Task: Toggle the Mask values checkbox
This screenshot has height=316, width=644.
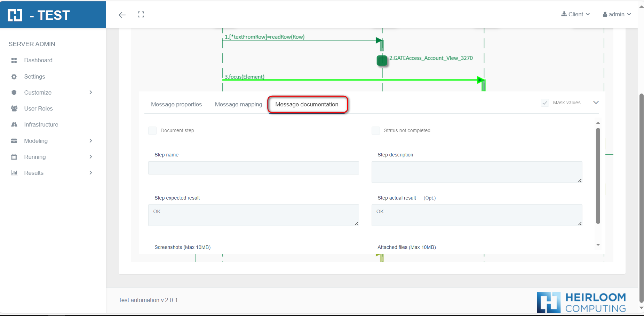Action: point(545,103)
